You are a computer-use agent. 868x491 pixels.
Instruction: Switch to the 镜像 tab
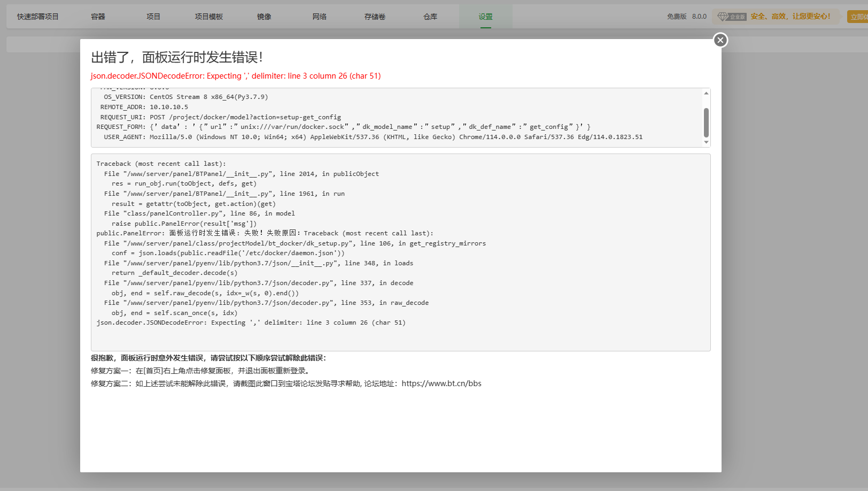point(264,17)
